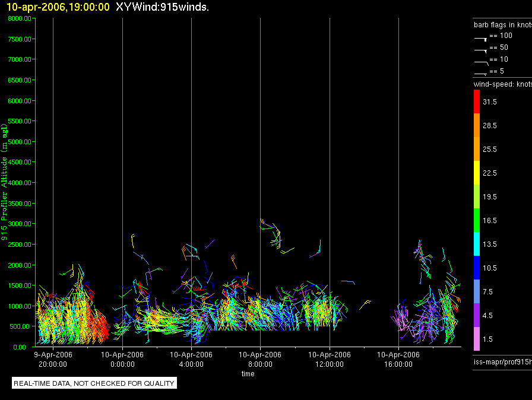Click the 7000.00 altitude tick label
This screenshot has width=532, height=400.
[20, 59]
